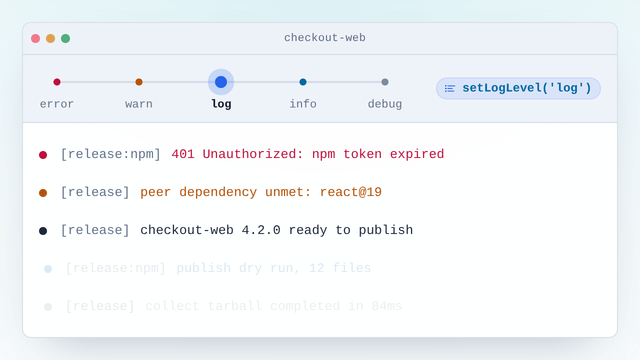Select "peer dependency unmet: react@19" message
The width and height of the screenshot is (640, 360).
pos(261,192)
